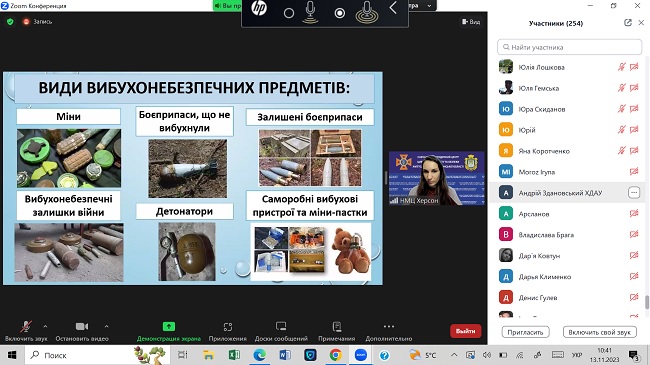Image resolution: width=650 pixels, height=365 pixels.
Task: Open the Вид view layout button
Action: point(471,22)
